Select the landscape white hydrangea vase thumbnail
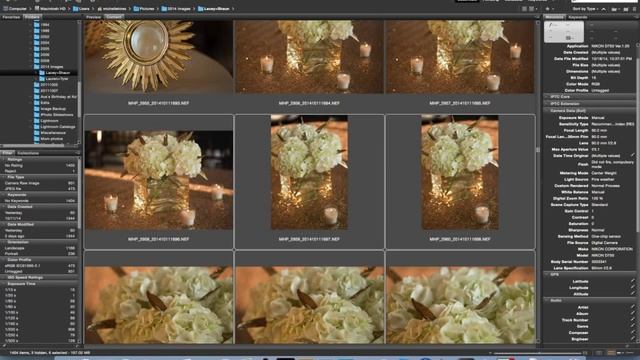640x360 pixels. point(158,180)
